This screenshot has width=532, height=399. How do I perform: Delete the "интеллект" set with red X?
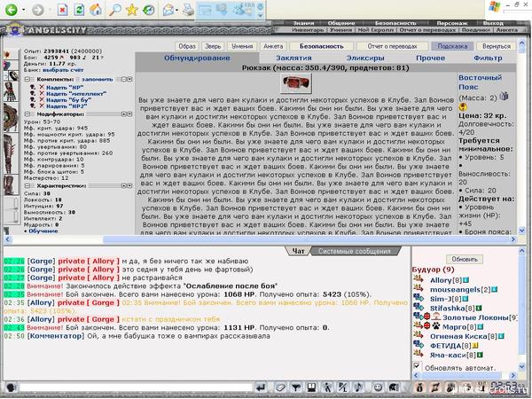coord(42,94)
